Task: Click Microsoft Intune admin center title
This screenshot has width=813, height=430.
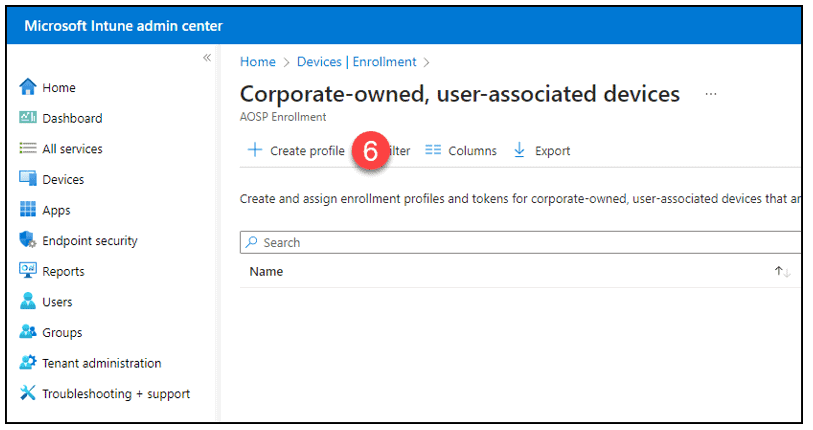Action: [123, 26]
